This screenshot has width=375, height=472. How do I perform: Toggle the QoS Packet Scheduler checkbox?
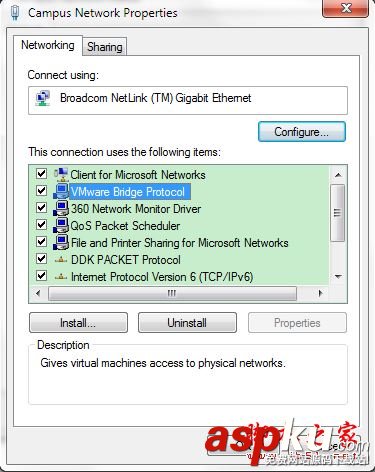point(41,224)
